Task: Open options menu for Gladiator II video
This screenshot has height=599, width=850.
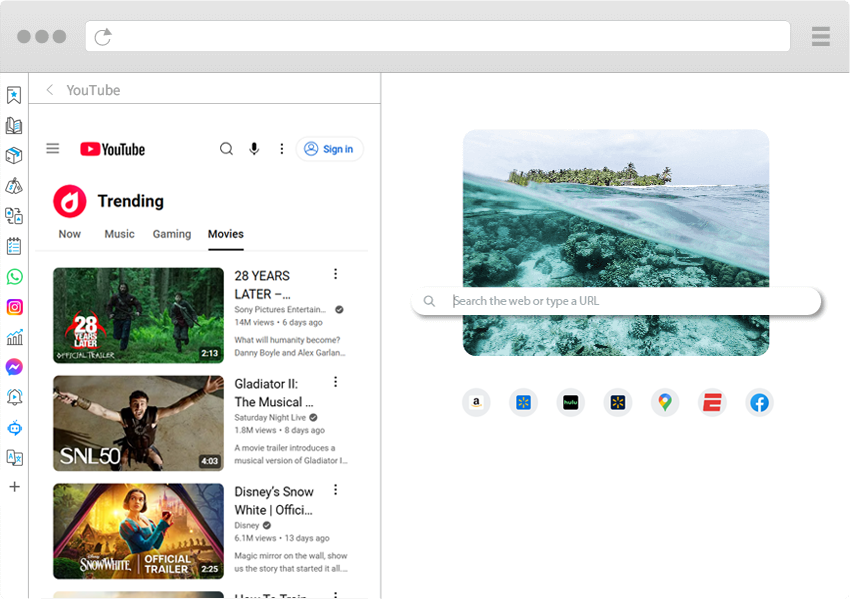Action: [x=335, y=381]
